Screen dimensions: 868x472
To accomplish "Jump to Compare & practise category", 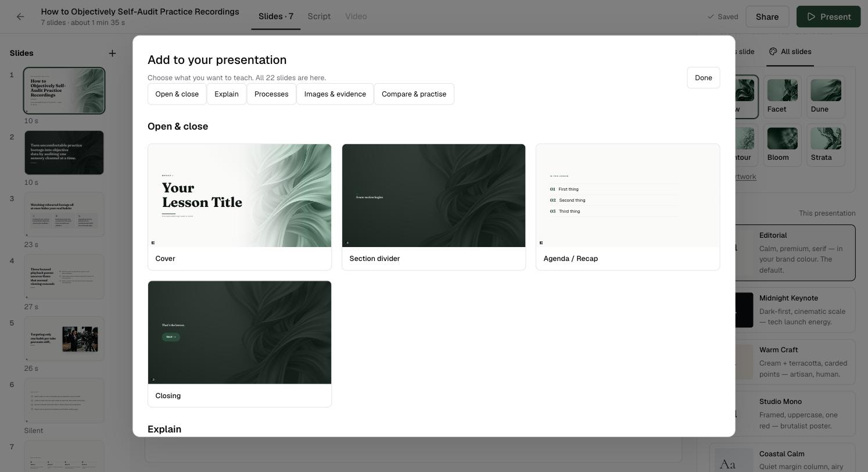I will click(x=414, y=94).
